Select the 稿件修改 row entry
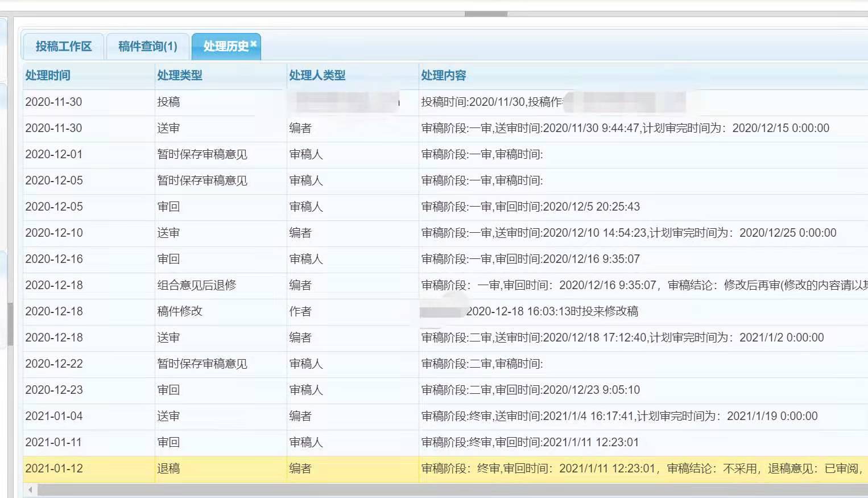 pyautogui.click(x=180, y=311)
